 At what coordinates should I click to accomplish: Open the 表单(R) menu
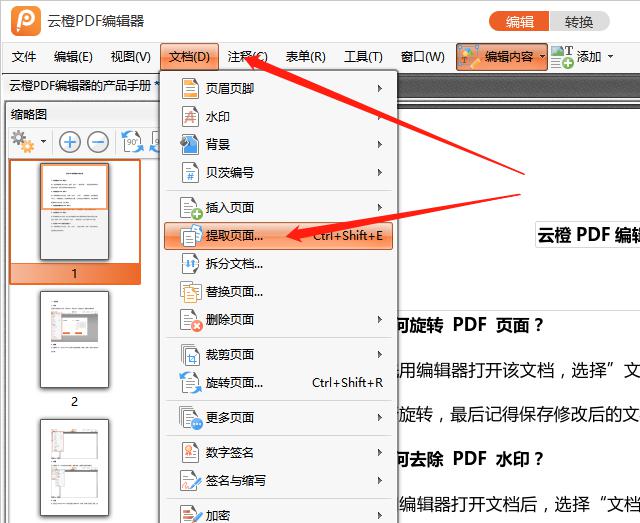point(306,57)
